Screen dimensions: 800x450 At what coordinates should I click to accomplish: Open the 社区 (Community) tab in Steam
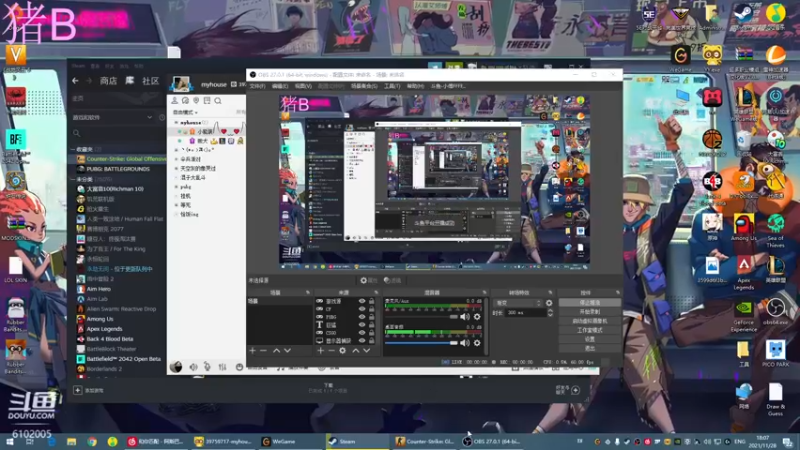pos(151,81)
